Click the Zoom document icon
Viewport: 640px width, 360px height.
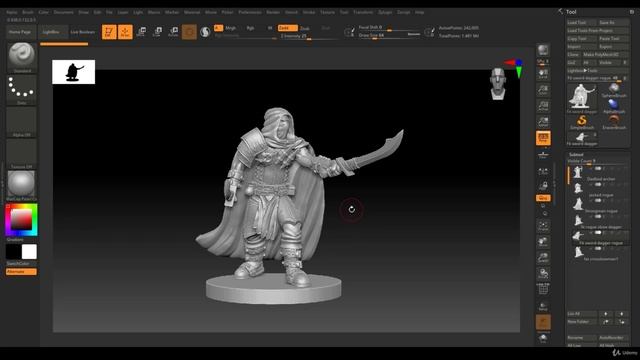pos(543,90)
